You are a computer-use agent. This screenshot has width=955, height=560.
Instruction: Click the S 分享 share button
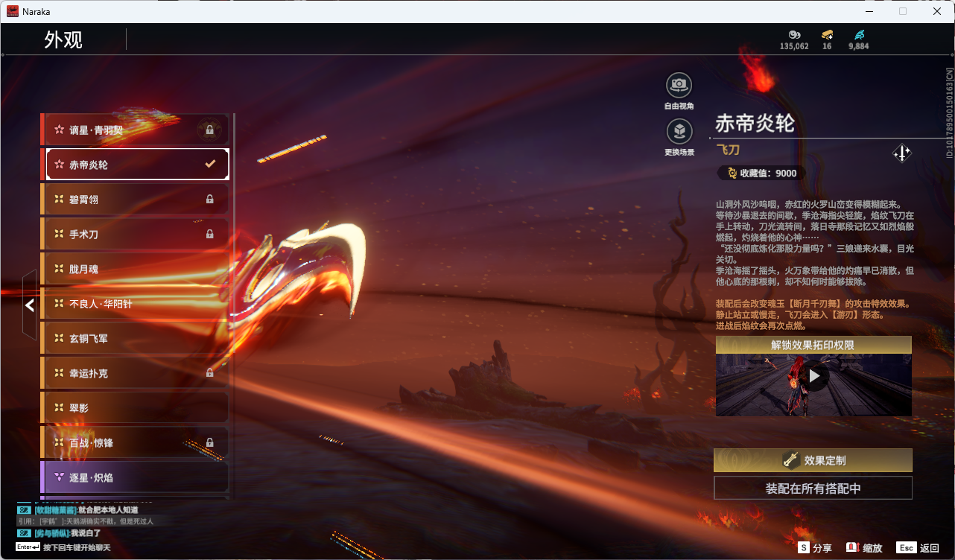(815, 547)
